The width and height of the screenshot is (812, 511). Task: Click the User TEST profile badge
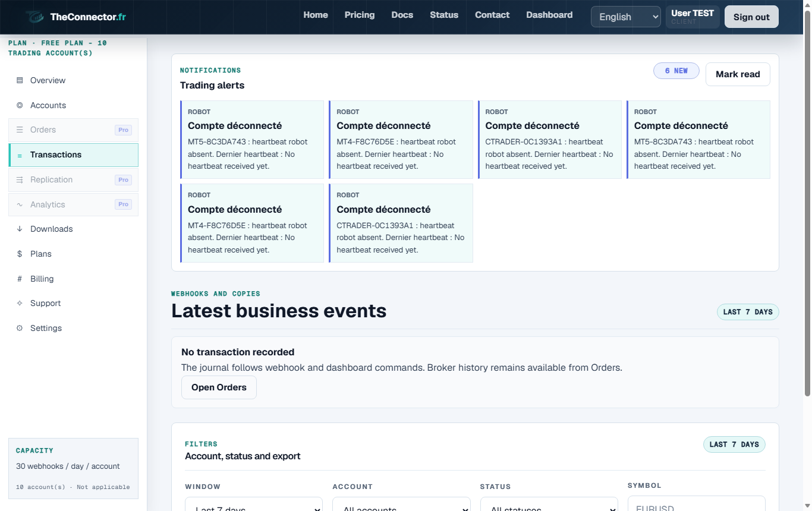click(x=693, y=17)
